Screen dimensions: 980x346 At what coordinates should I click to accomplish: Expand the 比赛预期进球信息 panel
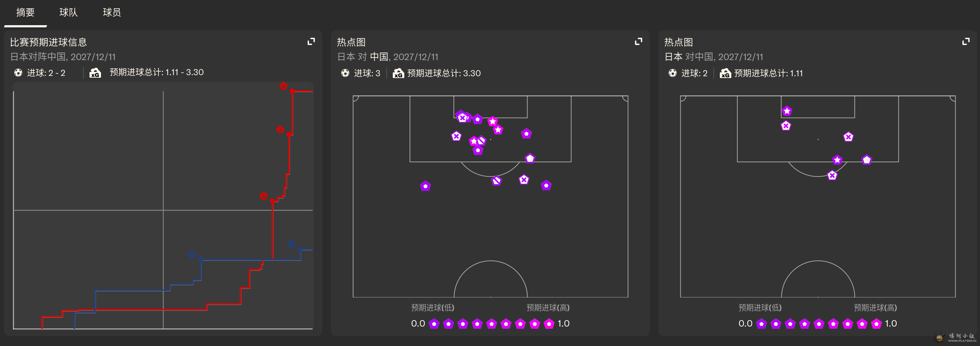(311, 41)
